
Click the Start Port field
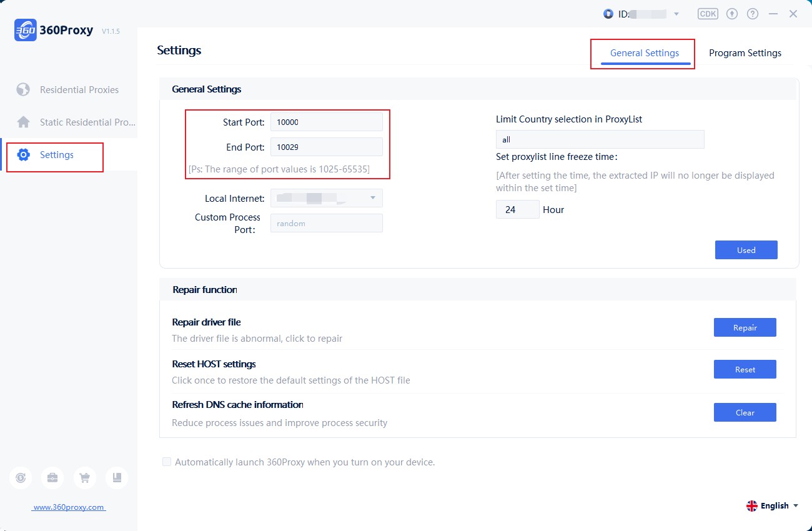tap(327, 122)
